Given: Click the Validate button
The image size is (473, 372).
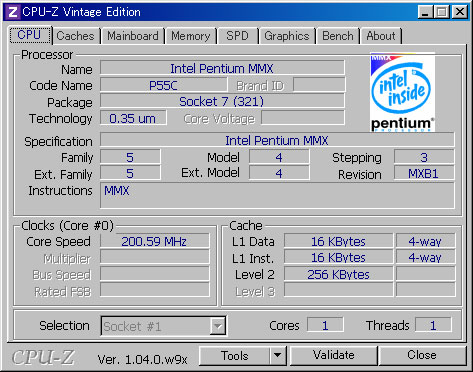Looking at the screenshot, I should click(x=334, y=356).
